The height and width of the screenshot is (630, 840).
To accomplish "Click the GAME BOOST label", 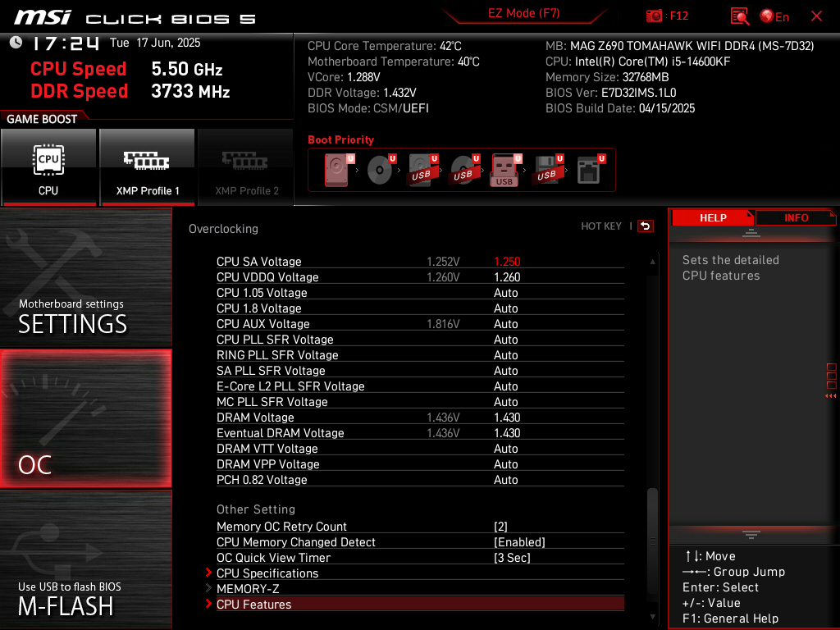I will pos(42,119).
